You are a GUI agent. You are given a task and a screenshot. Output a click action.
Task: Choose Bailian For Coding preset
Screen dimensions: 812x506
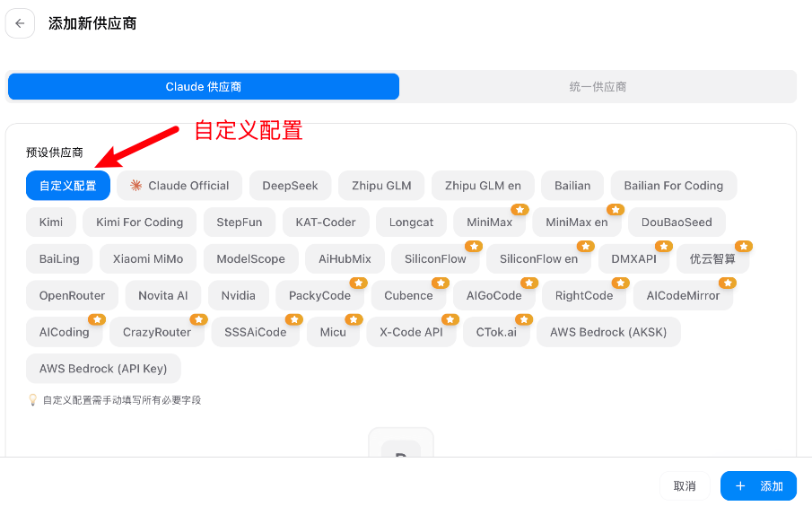coord(673,186)
